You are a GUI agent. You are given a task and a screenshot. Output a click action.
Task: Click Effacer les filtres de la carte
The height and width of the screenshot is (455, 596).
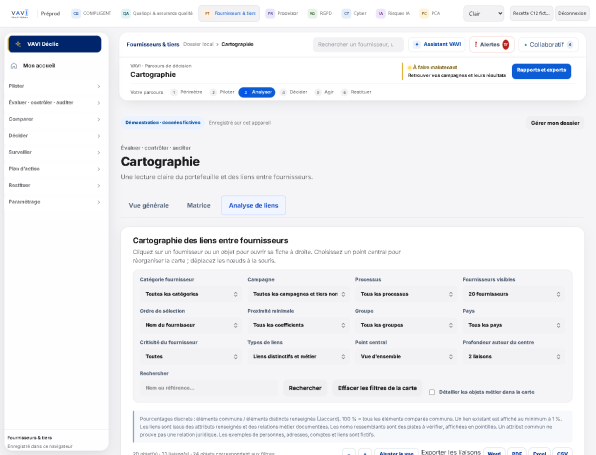click(x=377, y=388)
